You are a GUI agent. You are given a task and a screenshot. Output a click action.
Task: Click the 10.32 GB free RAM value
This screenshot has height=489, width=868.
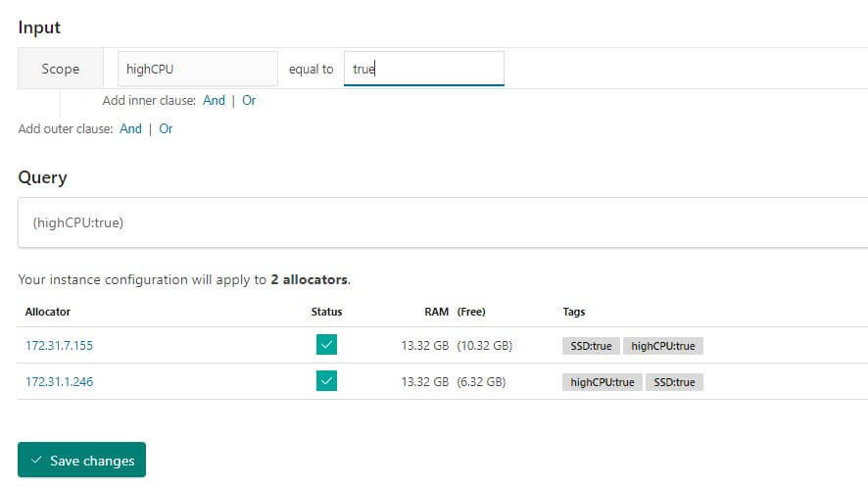pyautogui.click(x=485, y=346)
